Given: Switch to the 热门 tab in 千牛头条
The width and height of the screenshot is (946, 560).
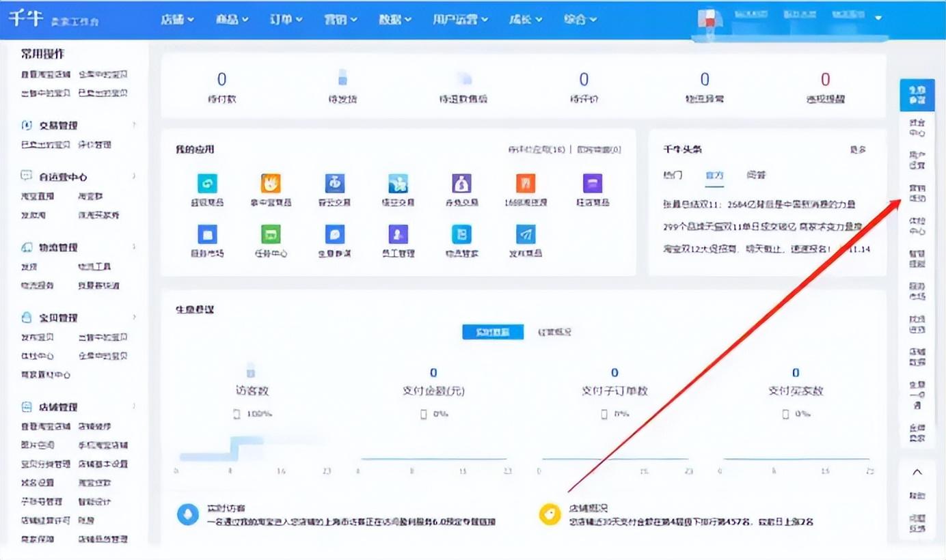Looking at the screenshot, I should [x=673, y=175].
